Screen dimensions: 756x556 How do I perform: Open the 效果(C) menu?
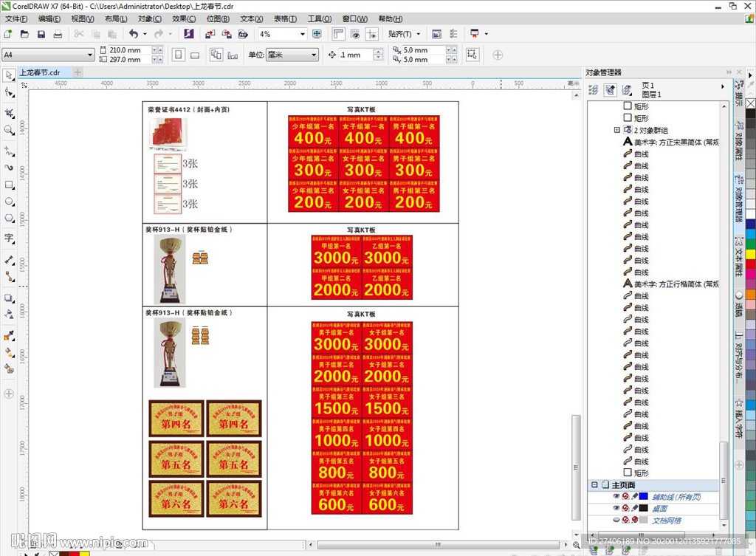tap(184, 18)
